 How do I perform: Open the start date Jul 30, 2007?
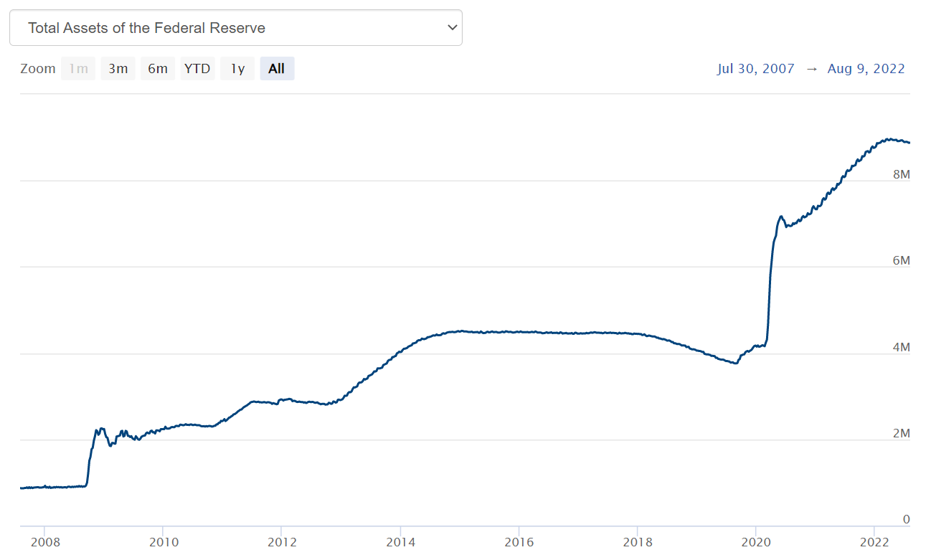(x=756, y=68)
